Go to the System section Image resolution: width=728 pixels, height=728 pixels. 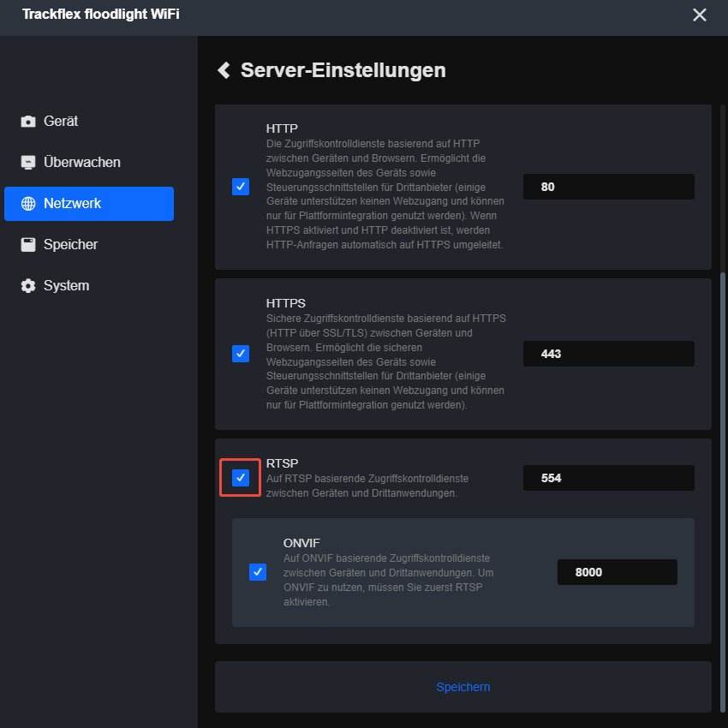coord(89,285)
